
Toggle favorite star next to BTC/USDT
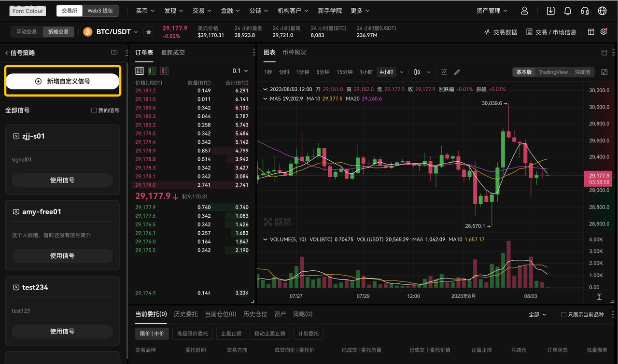pyautogui.click(x=149, y=32)
